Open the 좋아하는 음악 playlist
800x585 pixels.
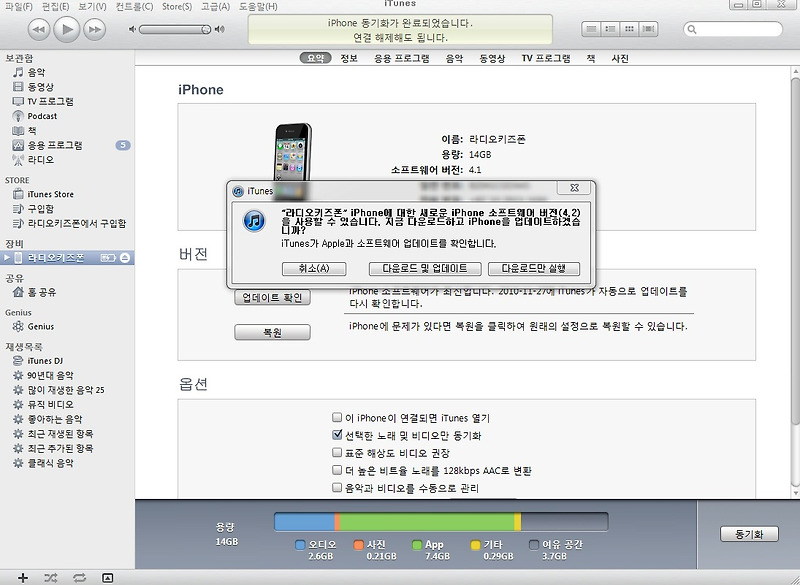pyautogui.click(x=55, y=419)
